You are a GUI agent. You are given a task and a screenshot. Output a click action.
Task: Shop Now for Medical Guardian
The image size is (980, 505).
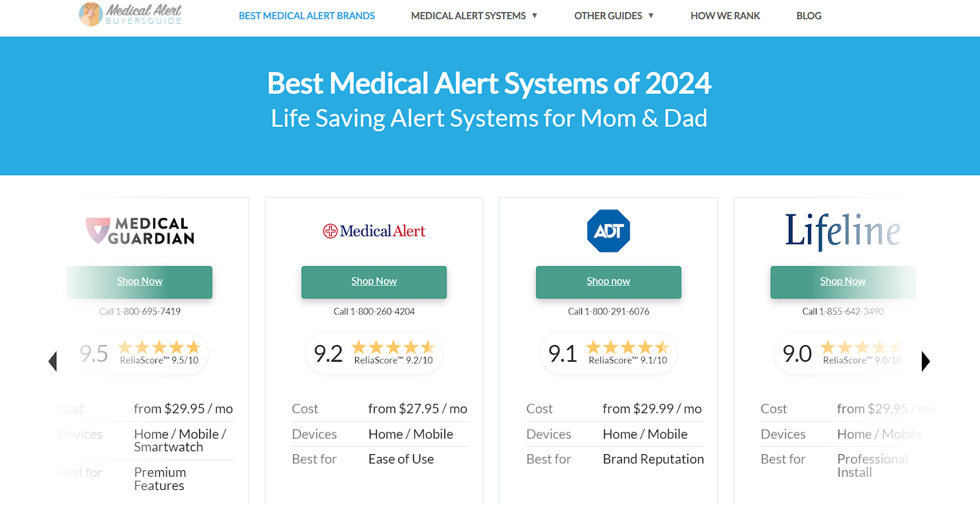140,282
